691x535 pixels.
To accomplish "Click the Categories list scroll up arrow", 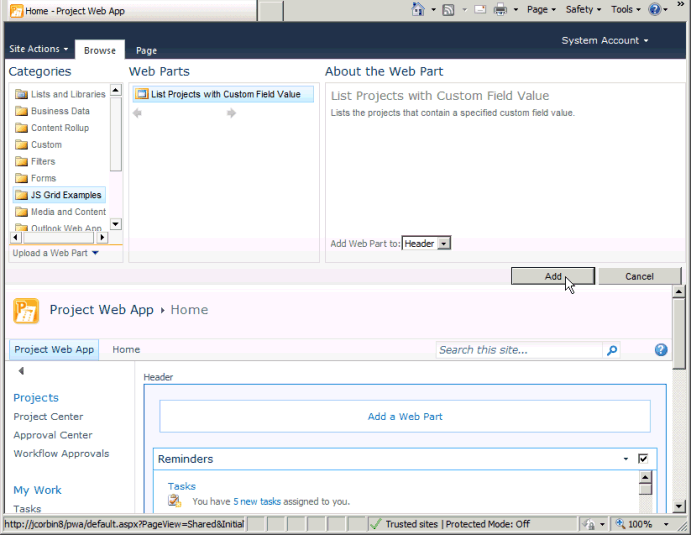I will coord(115,90).
